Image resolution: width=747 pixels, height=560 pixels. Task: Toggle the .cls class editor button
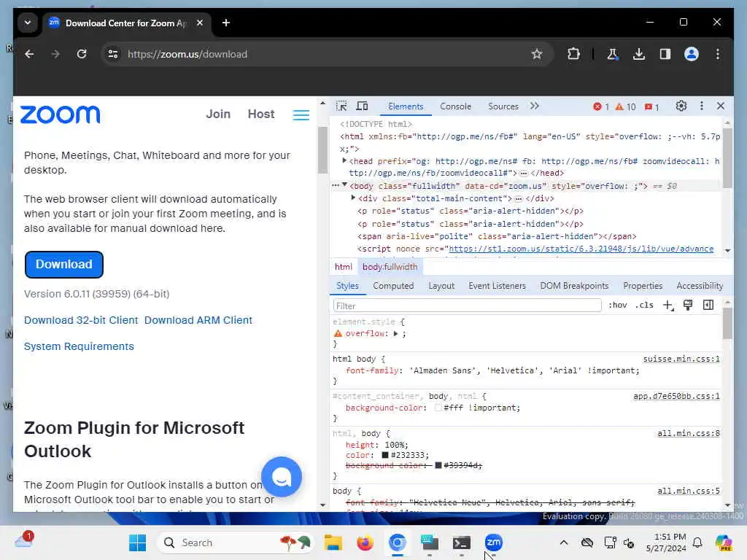tap(644, 306)
